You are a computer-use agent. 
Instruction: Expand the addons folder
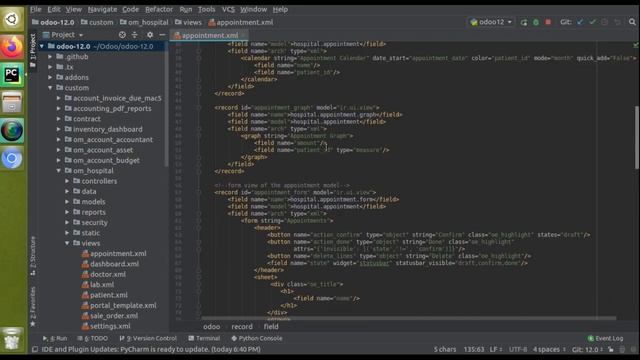(x=50, y=78)
